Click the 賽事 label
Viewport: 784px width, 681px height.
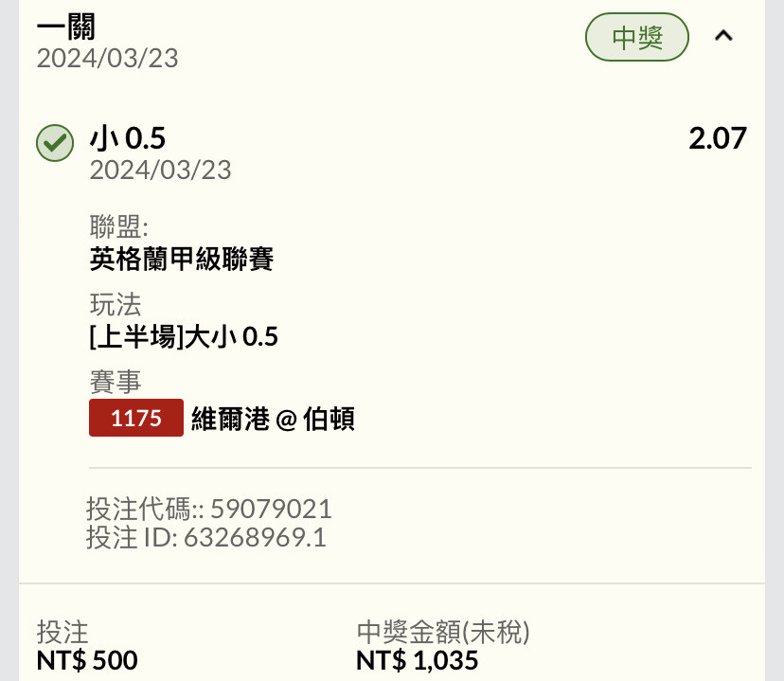116,382
